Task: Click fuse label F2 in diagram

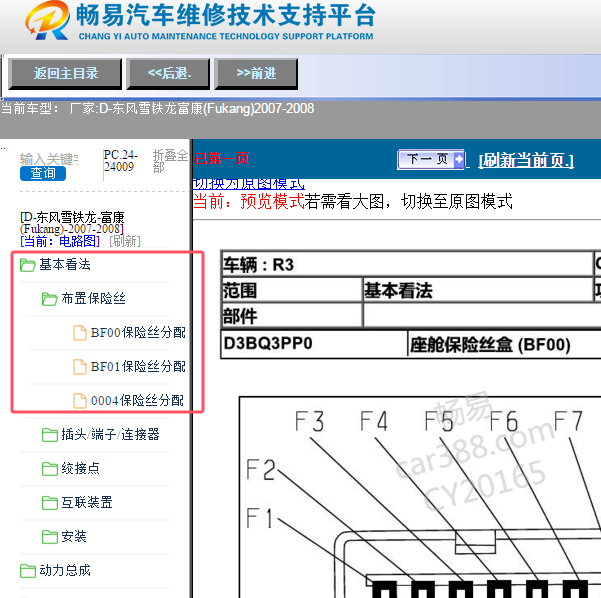Action: (261, 470)
